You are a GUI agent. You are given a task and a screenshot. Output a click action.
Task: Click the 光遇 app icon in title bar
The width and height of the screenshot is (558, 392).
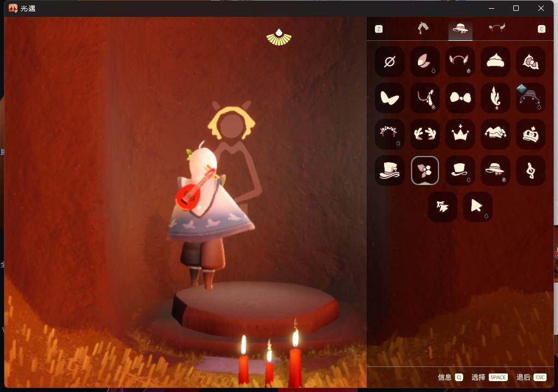pos(13,8)
